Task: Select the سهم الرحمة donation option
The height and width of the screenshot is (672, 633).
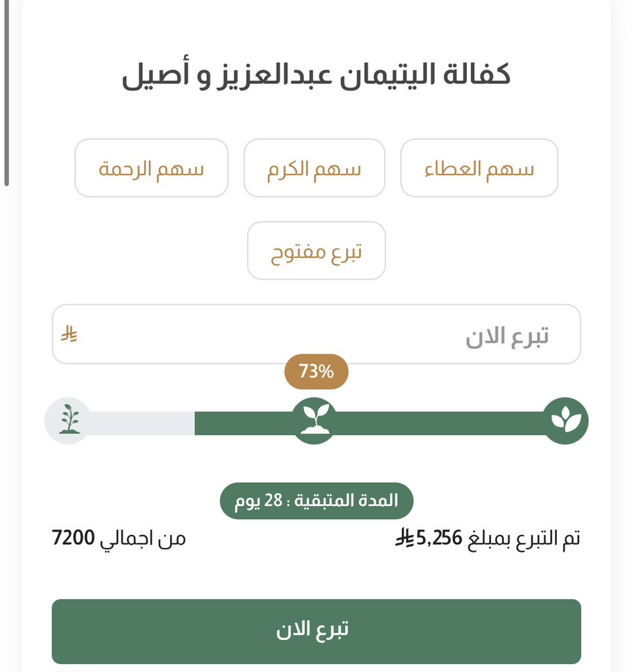Action: coord(152,168)
